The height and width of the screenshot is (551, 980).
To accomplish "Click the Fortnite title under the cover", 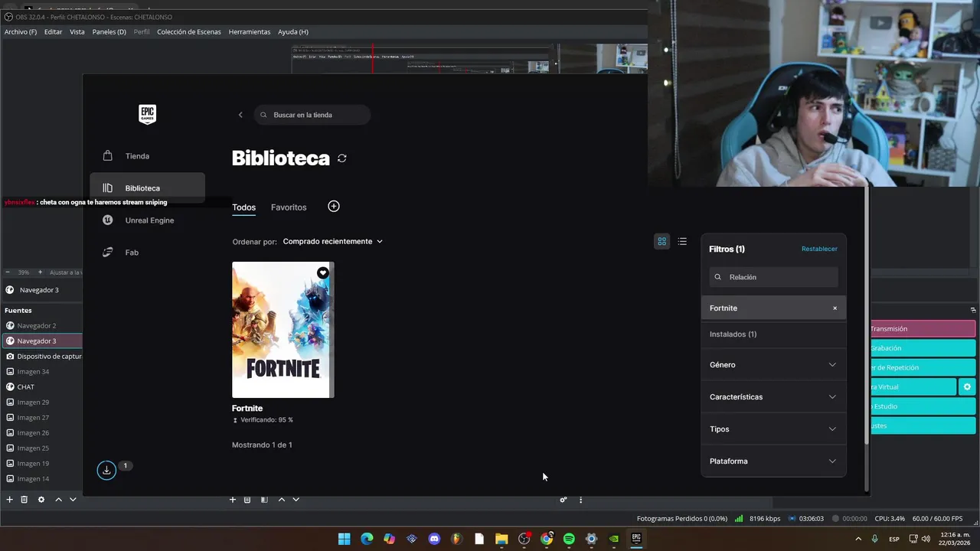I will click(x=247, y=409).
